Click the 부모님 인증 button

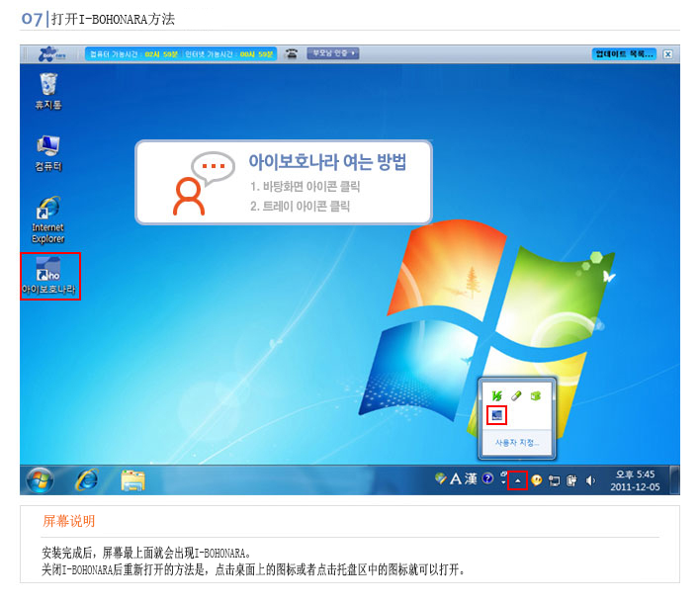[x=333, y=53]
